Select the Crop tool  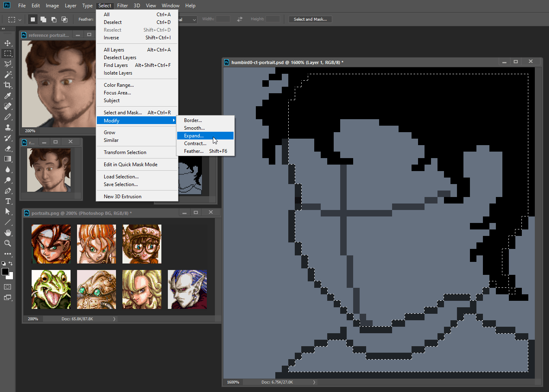pyautogui.click(x=8, y=85)
